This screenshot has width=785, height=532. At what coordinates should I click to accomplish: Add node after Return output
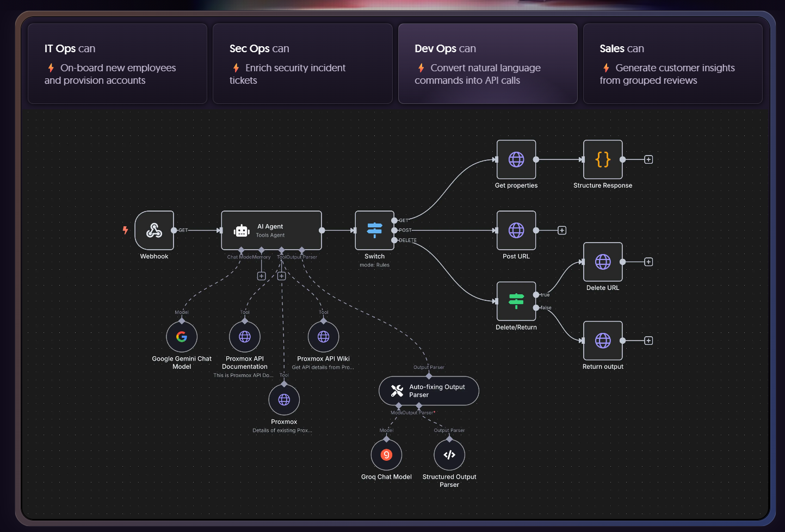pos(648,341)
